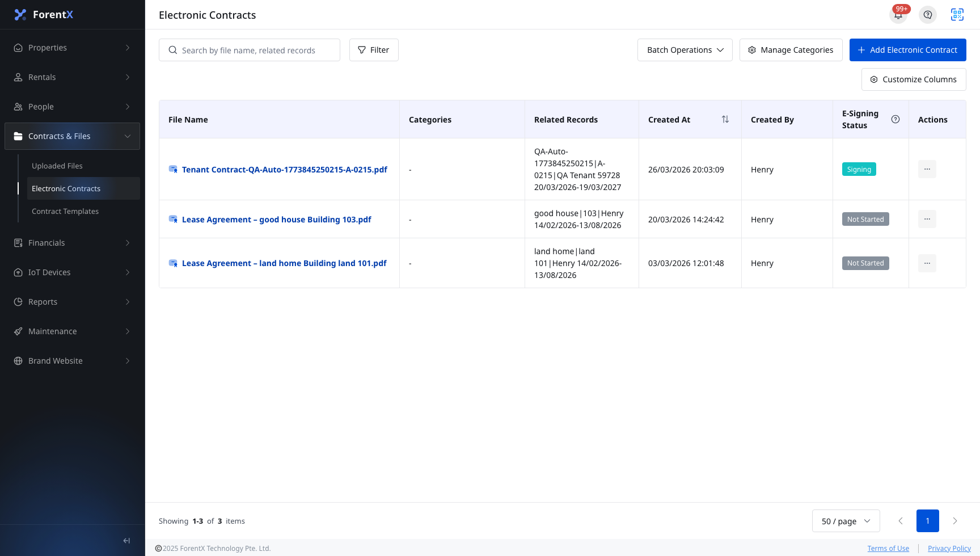Open the help support icon in the header

928,15
